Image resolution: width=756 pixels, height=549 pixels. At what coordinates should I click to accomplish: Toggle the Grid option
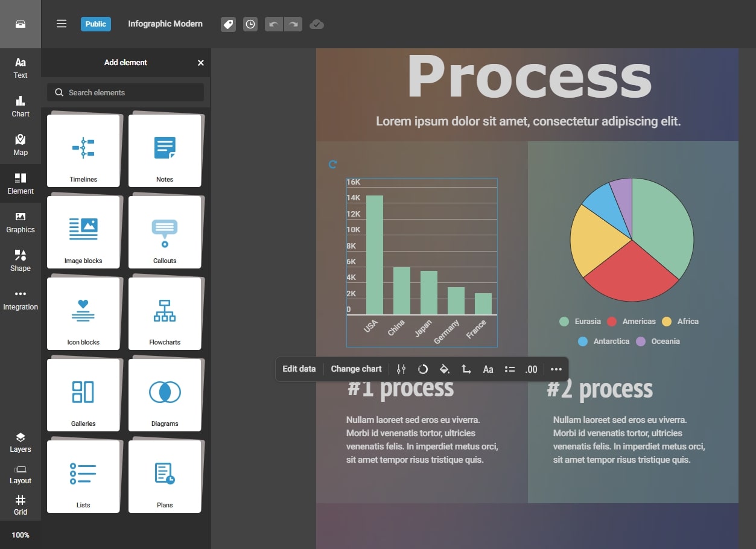(21, 505)
